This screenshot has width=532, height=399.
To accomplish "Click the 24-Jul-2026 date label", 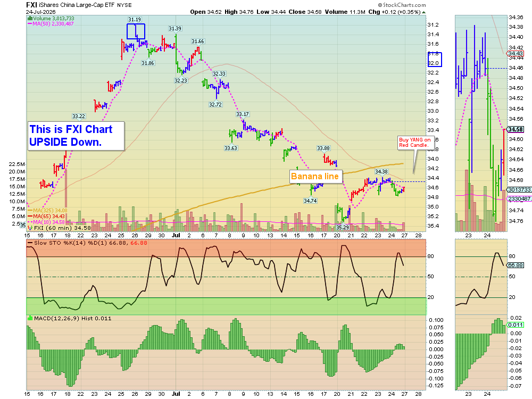I will point(41,12).
